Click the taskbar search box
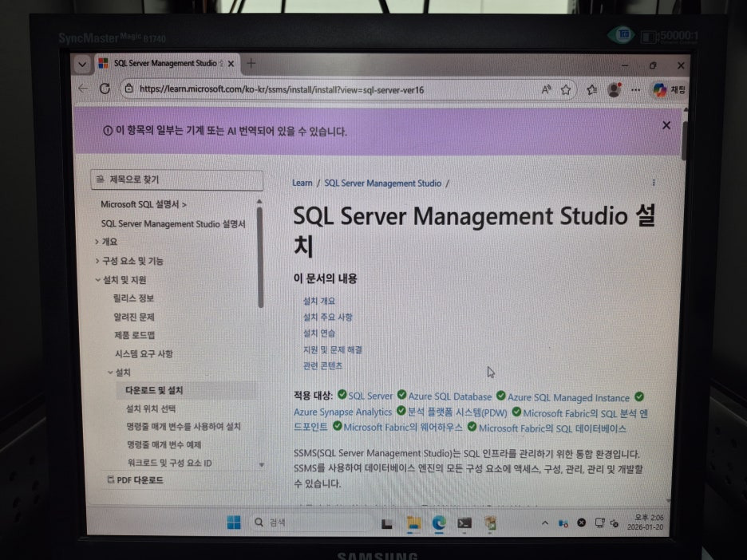747x560 pixels. point(312,523)
